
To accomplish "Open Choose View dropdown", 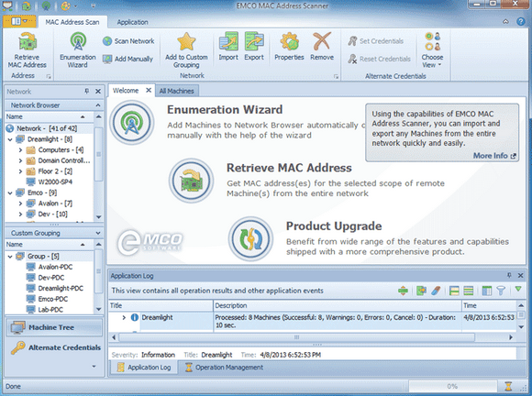I will [432, 50].
